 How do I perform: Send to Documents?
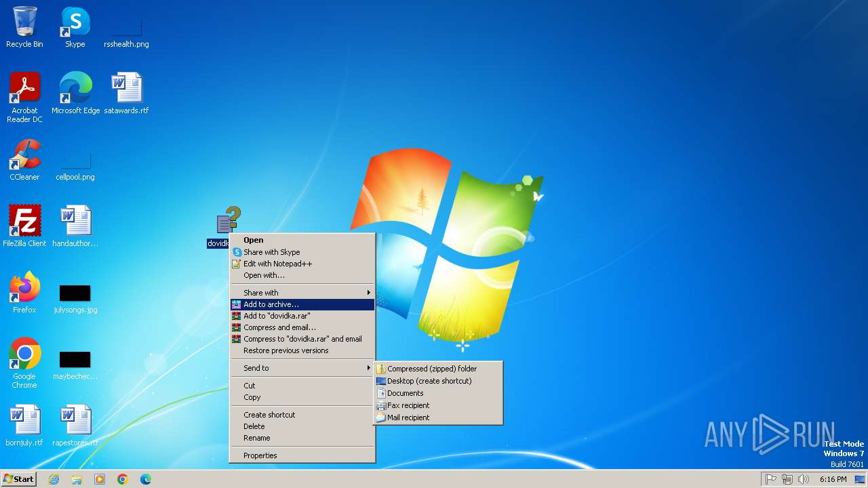(439, 393)
